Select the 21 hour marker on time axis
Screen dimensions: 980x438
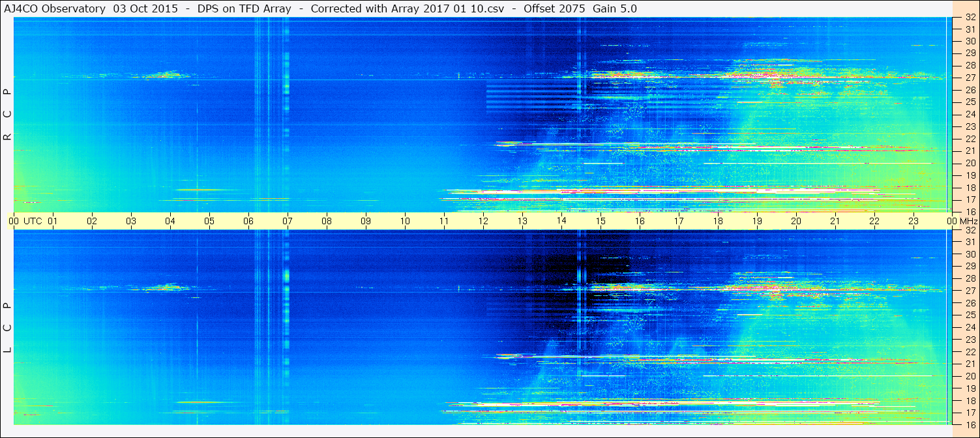tap(835, 221)
